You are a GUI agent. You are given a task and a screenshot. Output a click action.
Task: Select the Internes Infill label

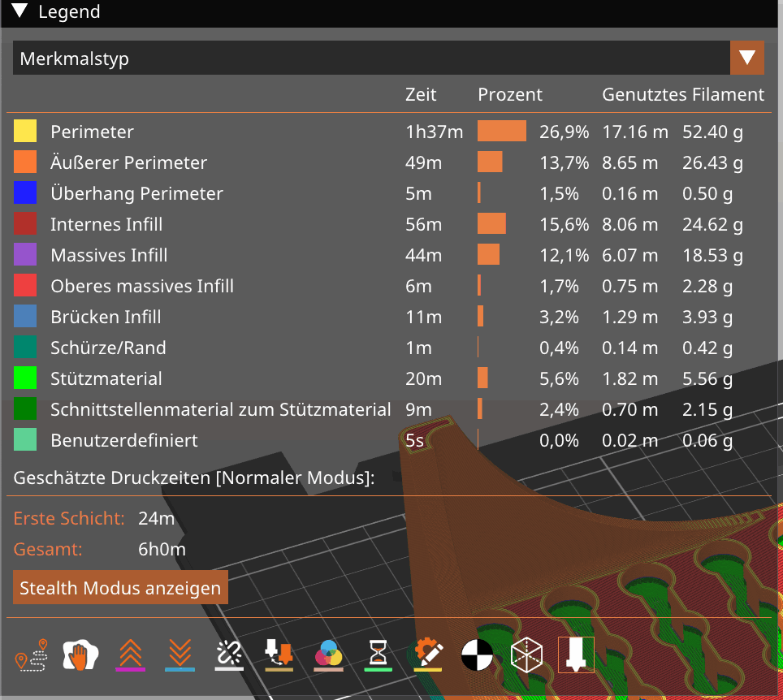click(106, 224)
